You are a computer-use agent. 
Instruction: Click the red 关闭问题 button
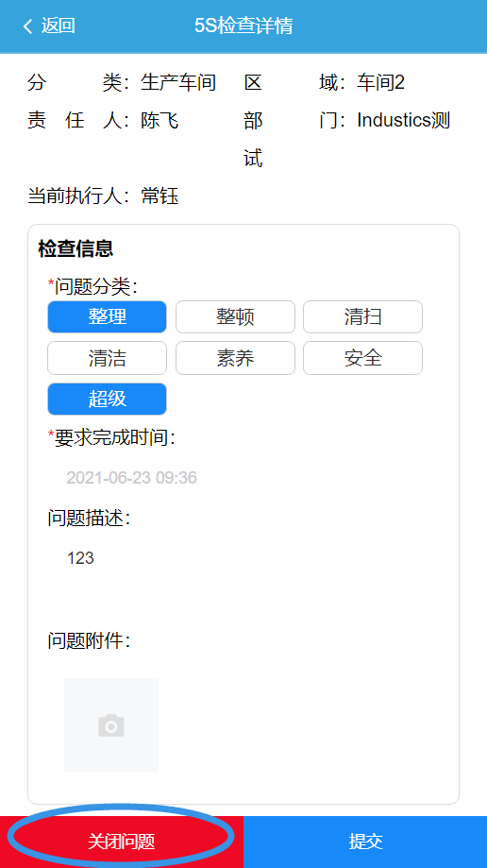(122, 842)
